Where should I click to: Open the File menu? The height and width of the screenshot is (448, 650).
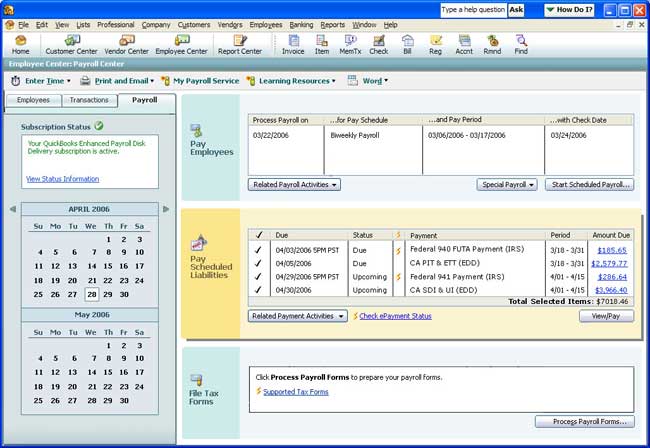[x=23, y=25]
